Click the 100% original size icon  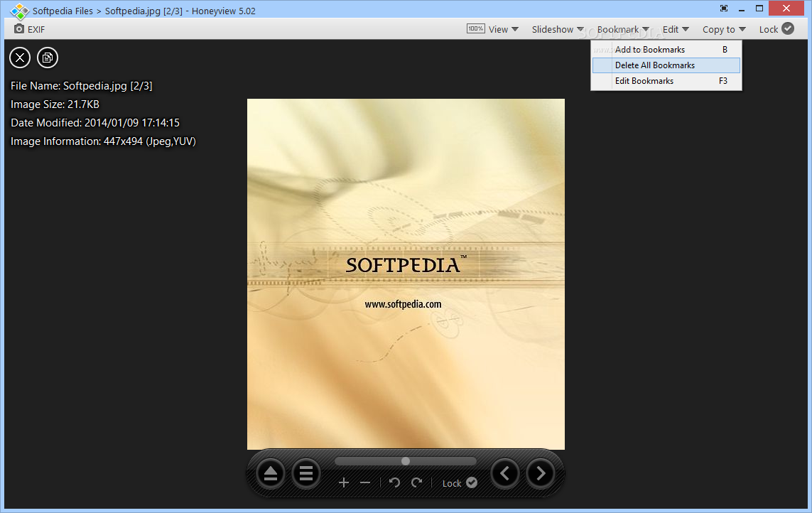click(475, 29)
